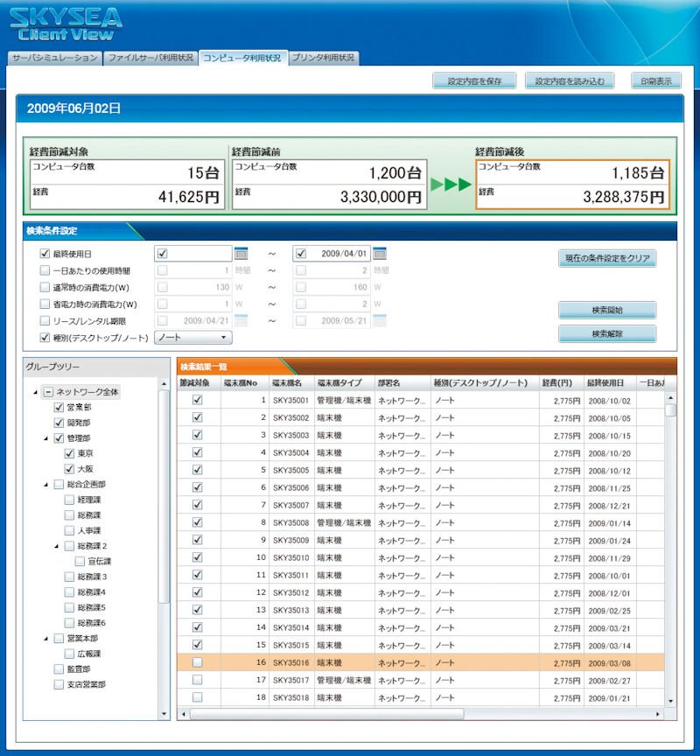Toggle 種別(デスクトップ/ノート) condition checkbox
Viewport: 700px width, 756px height.
coord(45,338)
